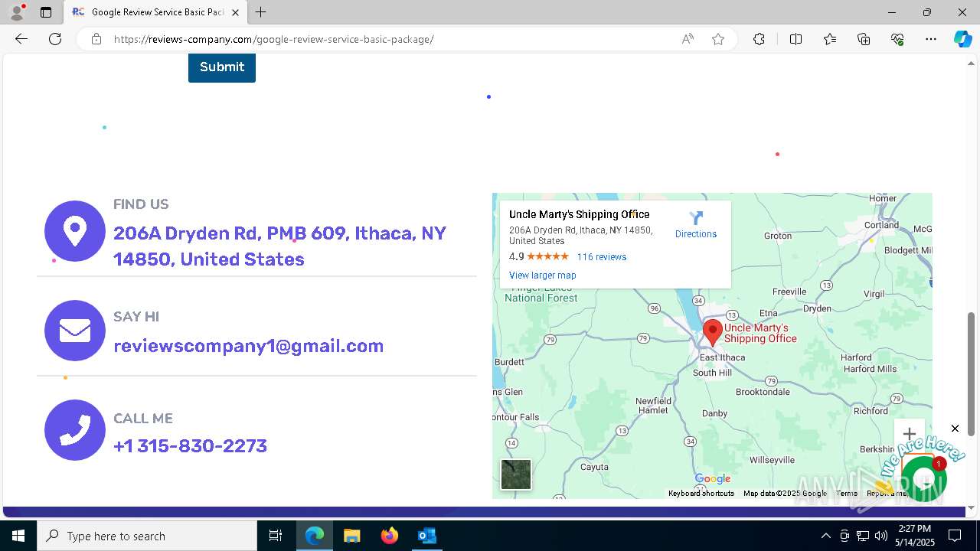Viewport: 980px width, 551px height.
Task: Click the reviewscompany1@gmail.com email link
Action: (249, 346)
